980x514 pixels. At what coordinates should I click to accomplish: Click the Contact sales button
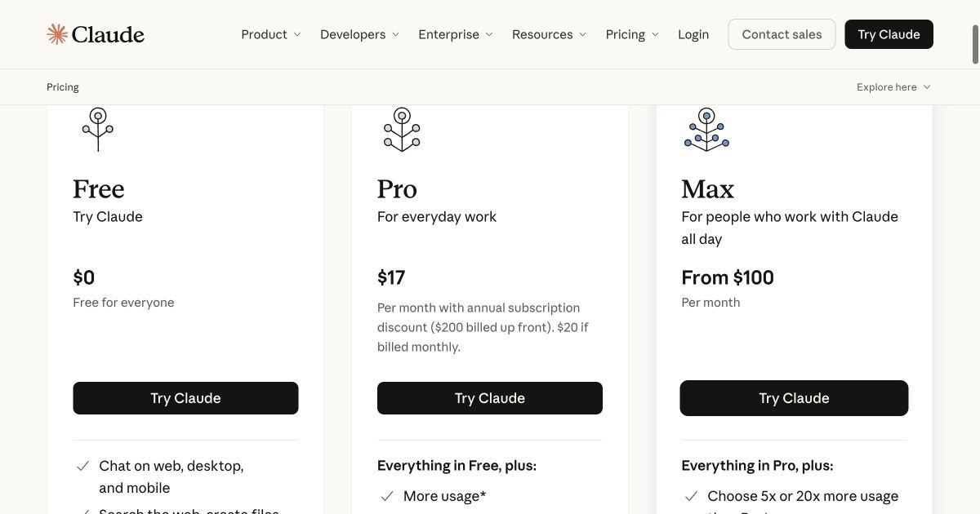782,34
